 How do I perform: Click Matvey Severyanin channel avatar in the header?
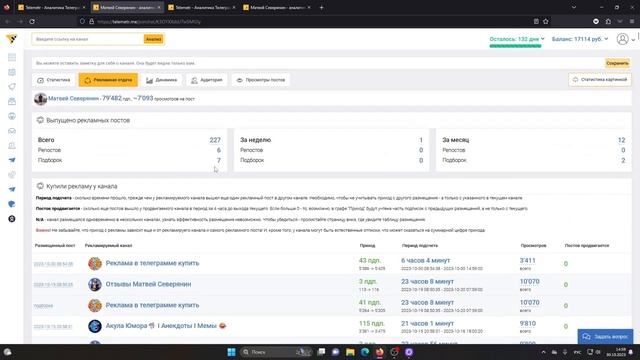(40, 99)
